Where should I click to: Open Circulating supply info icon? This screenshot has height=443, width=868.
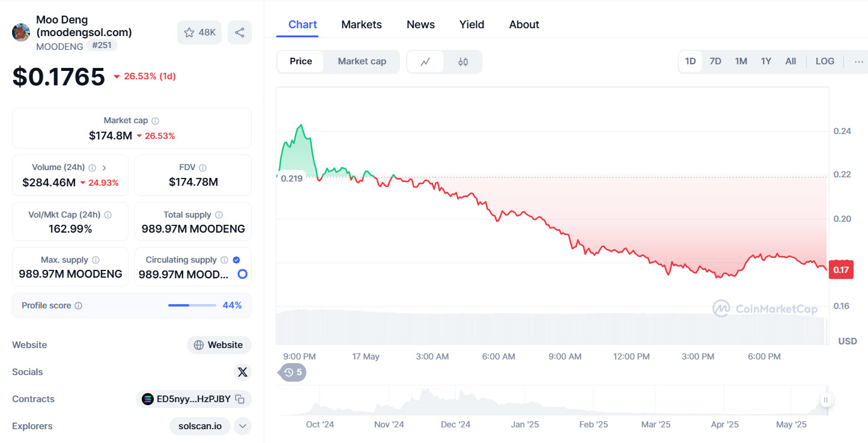[224, 260]
